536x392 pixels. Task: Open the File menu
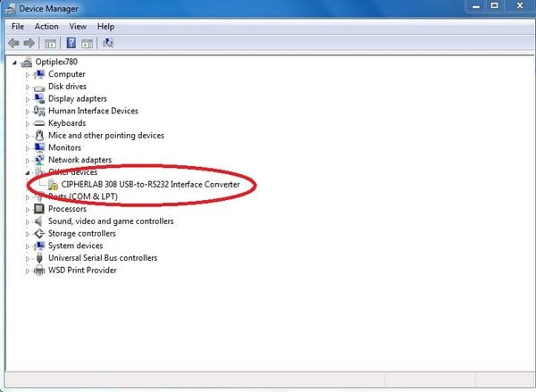pyautogui.click(x=18, y=27)
